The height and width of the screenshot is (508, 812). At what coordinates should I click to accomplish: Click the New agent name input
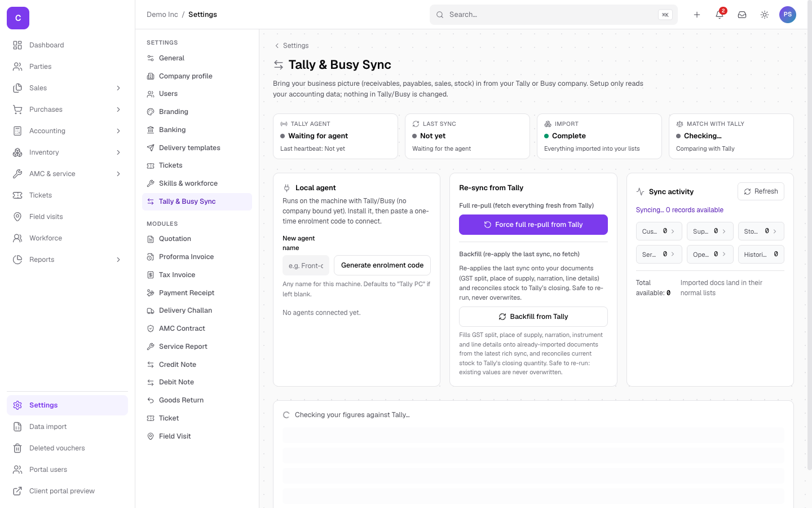tap(306, 265)
